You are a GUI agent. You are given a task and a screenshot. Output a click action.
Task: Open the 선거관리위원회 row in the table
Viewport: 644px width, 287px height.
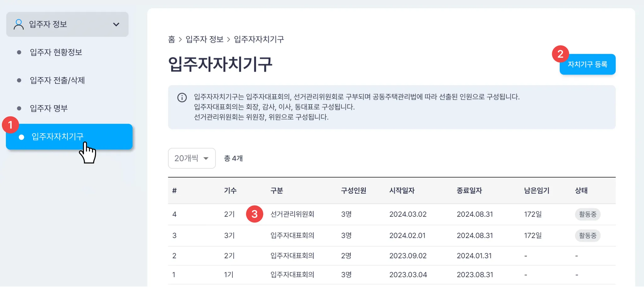click(292, 214)
